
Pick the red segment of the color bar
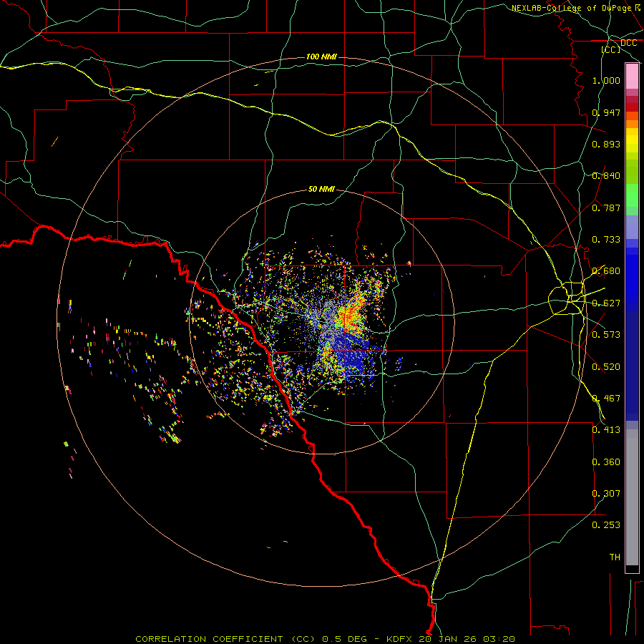tap(632, 107)
